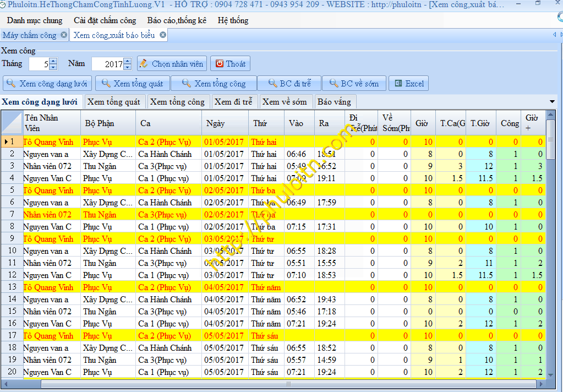Screen dimensions: 563x392
Task: Click the 06:46 check-in time cell
Action: [299, 154]
